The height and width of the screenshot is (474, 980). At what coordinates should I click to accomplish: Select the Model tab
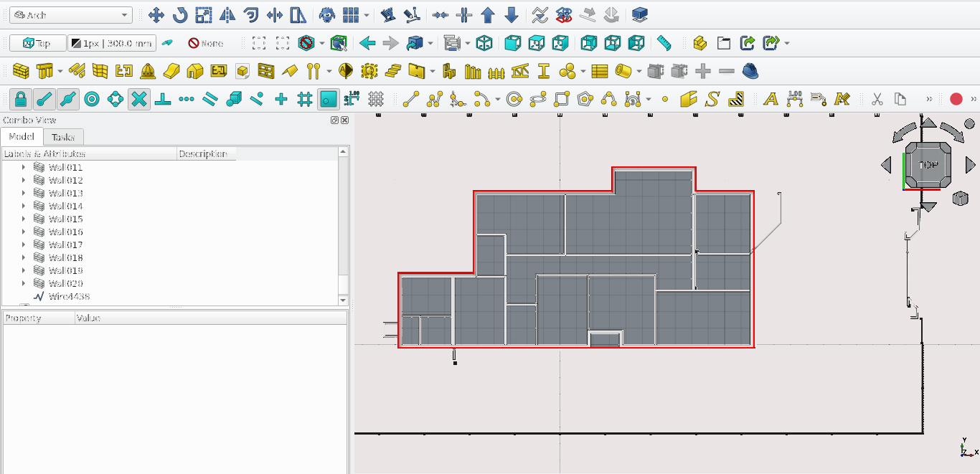[22, 137]
